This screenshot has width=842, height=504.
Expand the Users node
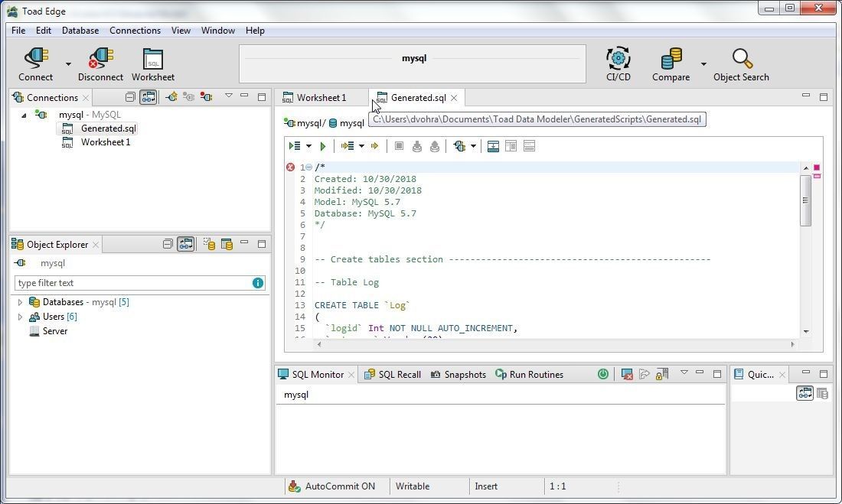click(x=20, y=317)
